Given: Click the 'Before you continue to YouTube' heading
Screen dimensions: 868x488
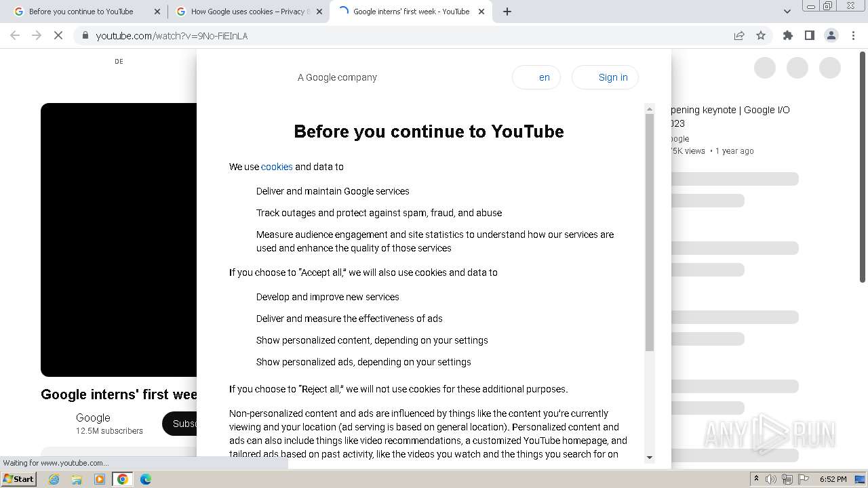Looking at the screenshot, I should coord(429,131).
